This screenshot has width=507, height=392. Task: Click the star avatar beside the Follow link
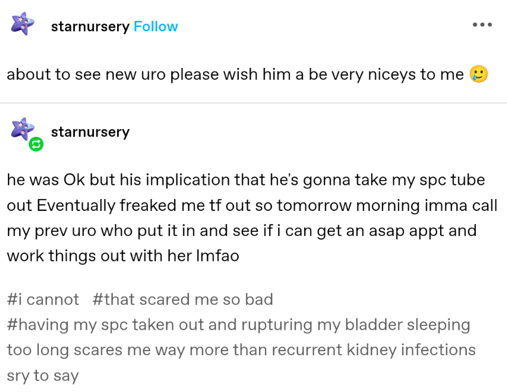[22, 24]
